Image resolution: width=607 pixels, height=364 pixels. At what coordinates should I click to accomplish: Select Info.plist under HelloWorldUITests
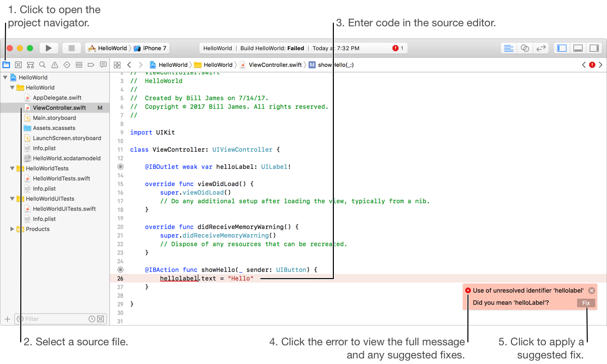44,219
